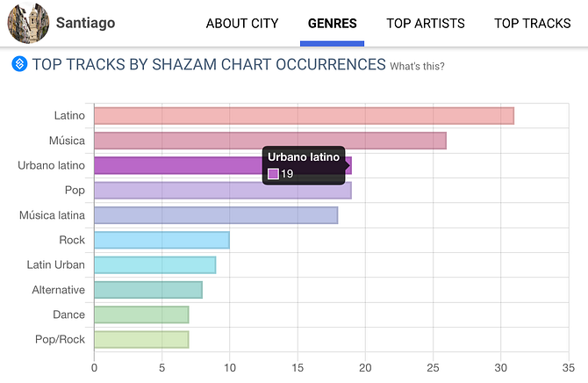Screen dimensions: 588x383
Task: Click the Top Tracks by Shazam heading
Action: click(x=209, y=64)
